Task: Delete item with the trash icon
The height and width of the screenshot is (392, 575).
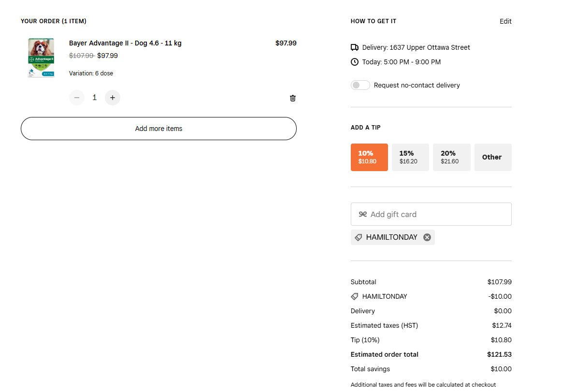Action: pyautogui.click(x=293, y=98)
